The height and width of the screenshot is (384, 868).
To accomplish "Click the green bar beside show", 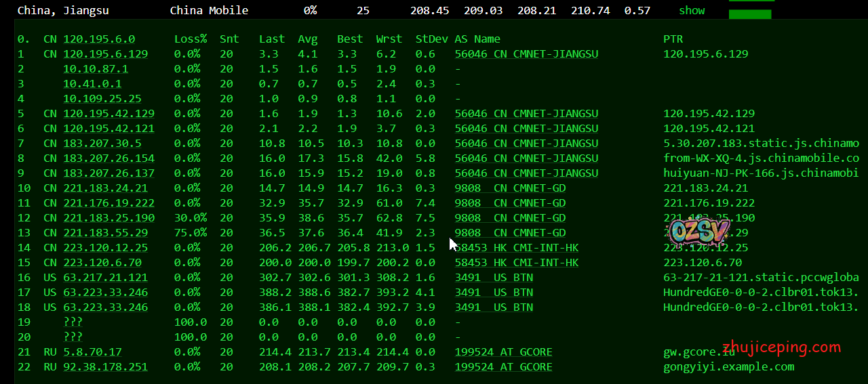I will pos(749,14).
